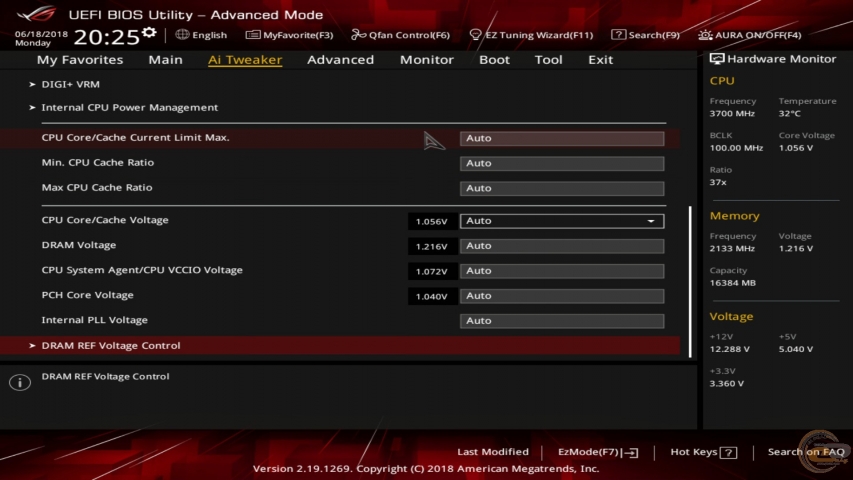Screen dimensions: 853x480
Task: Click PCH Core Voltage Auto field
Action: 562,296
